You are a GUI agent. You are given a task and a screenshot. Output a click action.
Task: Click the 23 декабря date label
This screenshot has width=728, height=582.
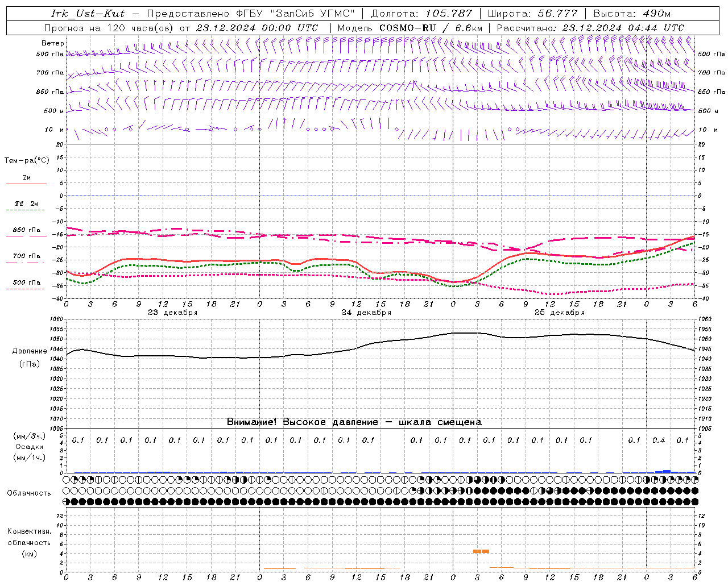pyautogui.click(x=173, y=313)
